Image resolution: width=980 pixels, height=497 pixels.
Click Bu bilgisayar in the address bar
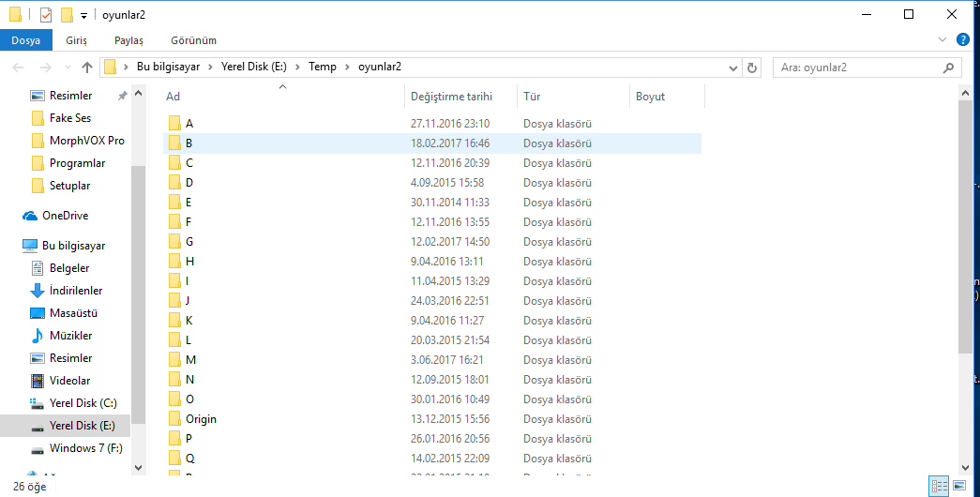(x=168, y=67)
